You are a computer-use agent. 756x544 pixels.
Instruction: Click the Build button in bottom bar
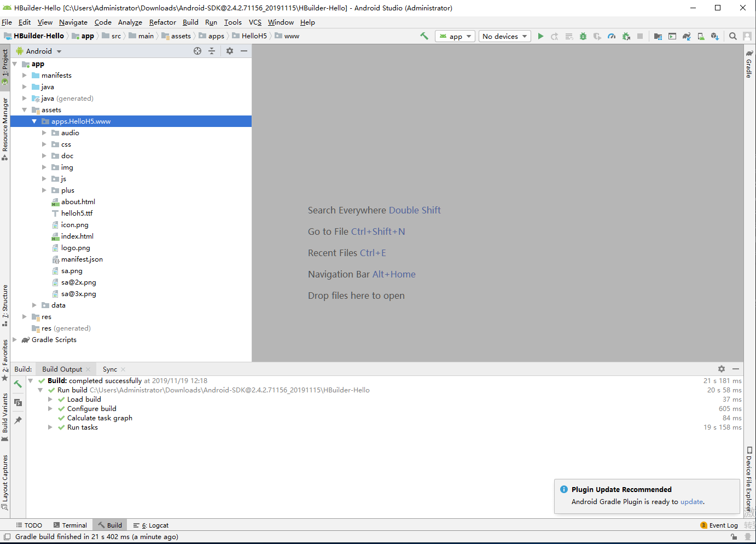[110, 525]
